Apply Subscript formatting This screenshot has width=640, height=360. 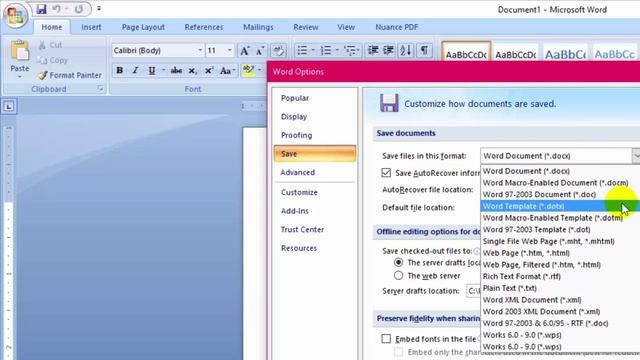pos(192,71)
